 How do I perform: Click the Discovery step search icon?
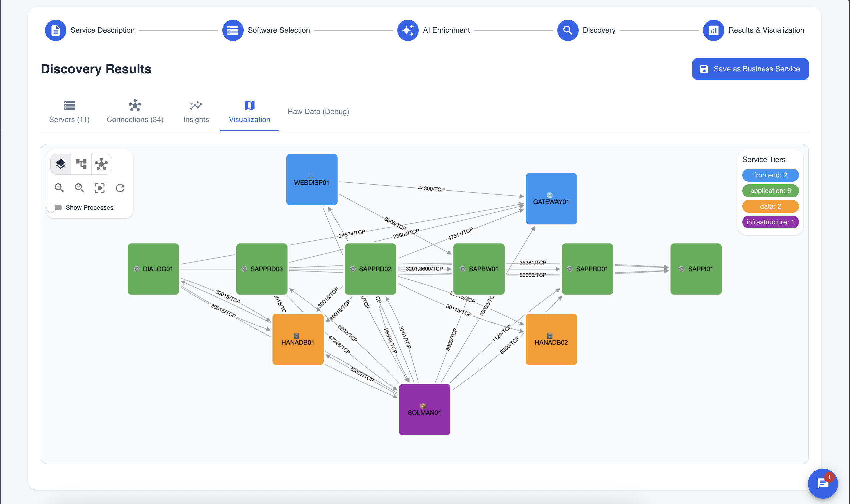(x=567, y=30)
